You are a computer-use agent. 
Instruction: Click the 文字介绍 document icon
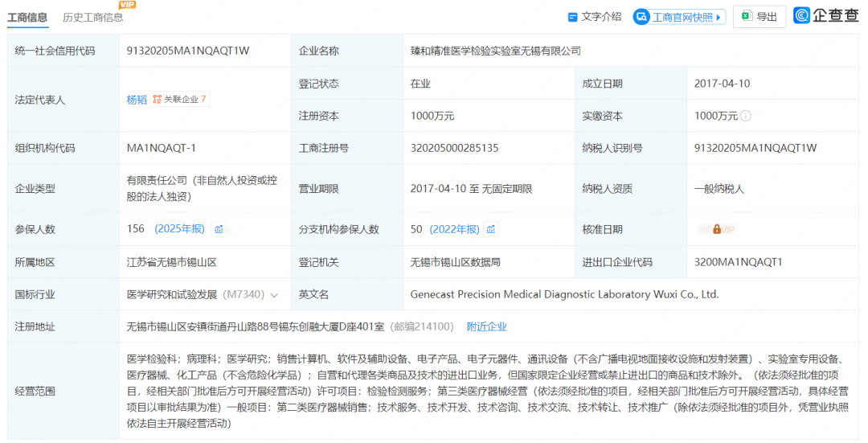pos(573,18)
